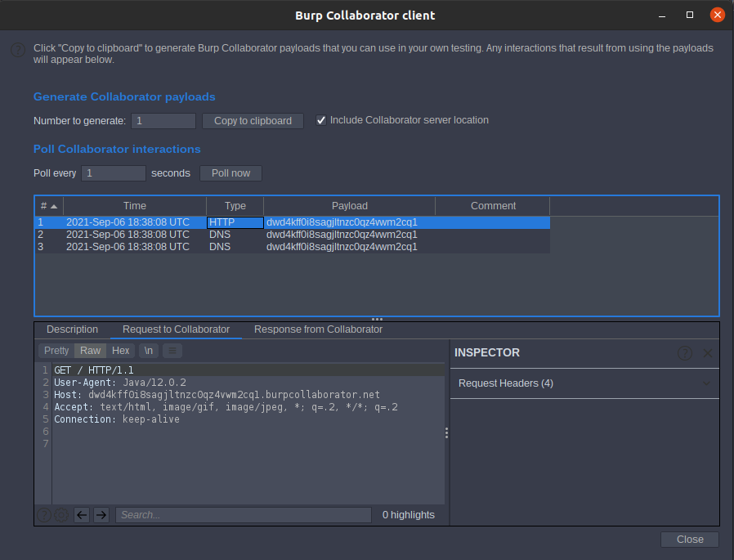This screenshot has width=734, height=560.
Task: Sort by the # column header
Action: point(49,206)
